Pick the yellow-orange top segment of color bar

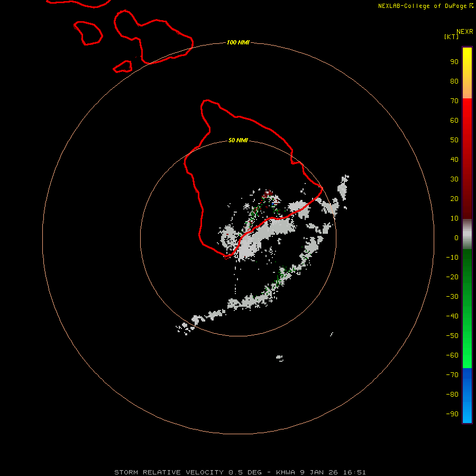click(467, 73)
